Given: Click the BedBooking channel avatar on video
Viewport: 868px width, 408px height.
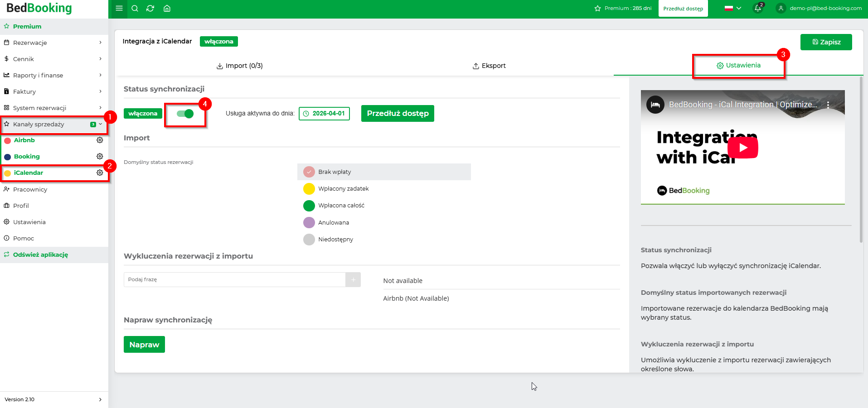Looking at the screenshot, I should [655, 105].
